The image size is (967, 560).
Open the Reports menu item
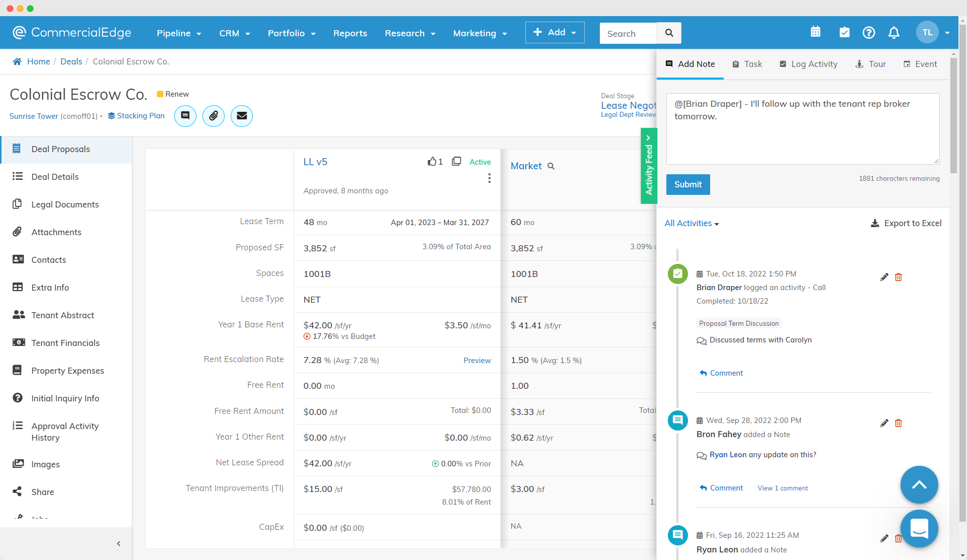pos(350,33)
